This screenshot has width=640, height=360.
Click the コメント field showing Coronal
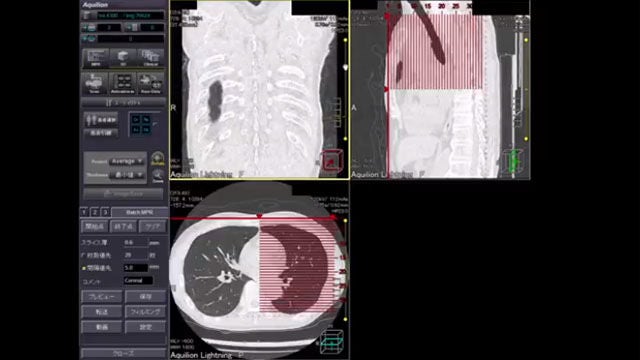[138, 281]
